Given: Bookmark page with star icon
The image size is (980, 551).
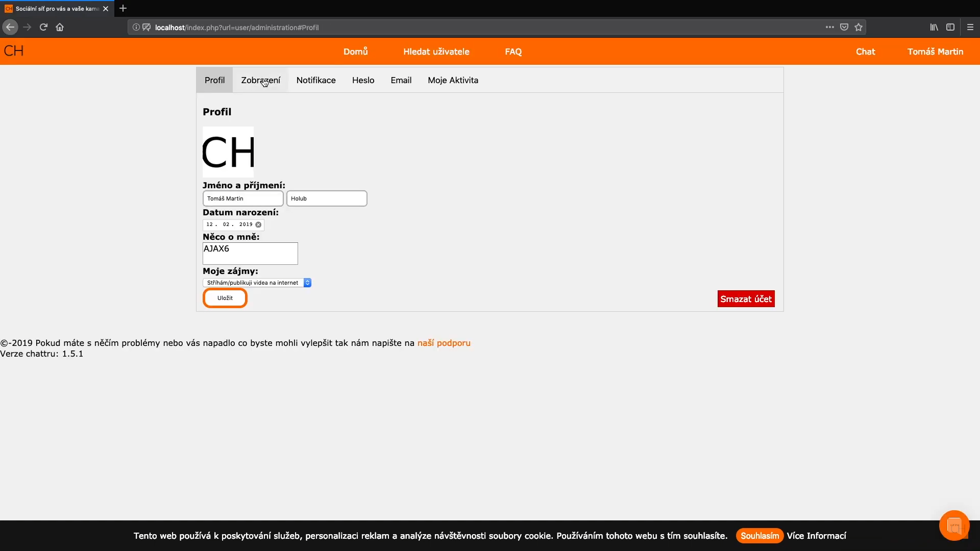Looking at the screenshot, I should [859, 27].
